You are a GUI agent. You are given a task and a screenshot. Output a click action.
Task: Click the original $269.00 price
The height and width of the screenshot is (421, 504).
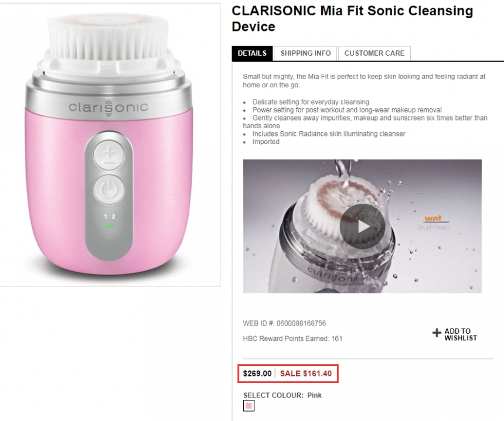[257, 374]
